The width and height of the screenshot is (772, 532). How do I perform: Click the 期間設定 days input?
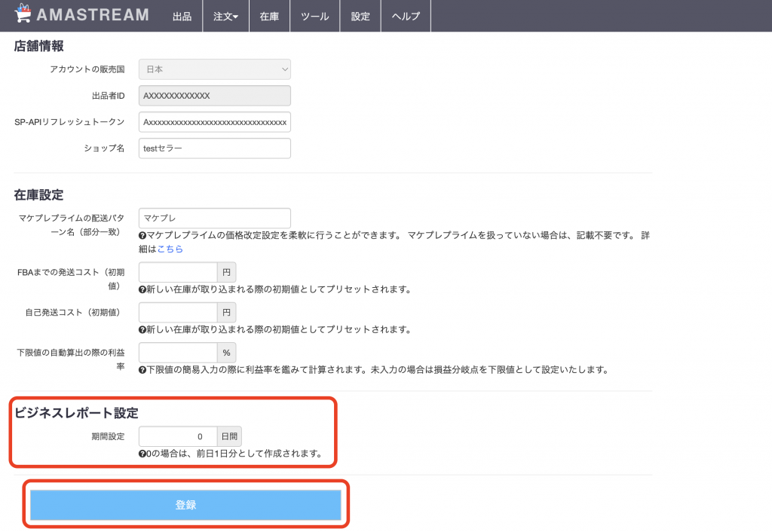click(x=178, y=436)
